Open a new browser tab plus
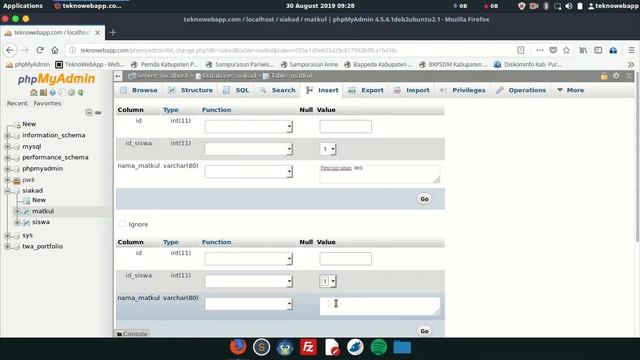This screenshot has width=640, height=360. (113, 32)
